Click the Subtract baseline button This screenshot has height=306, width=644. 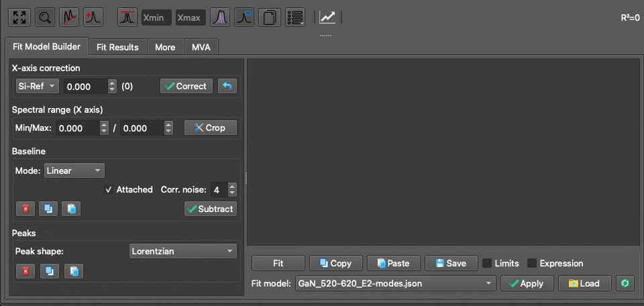pyautogui.click(x=210, y=209)
